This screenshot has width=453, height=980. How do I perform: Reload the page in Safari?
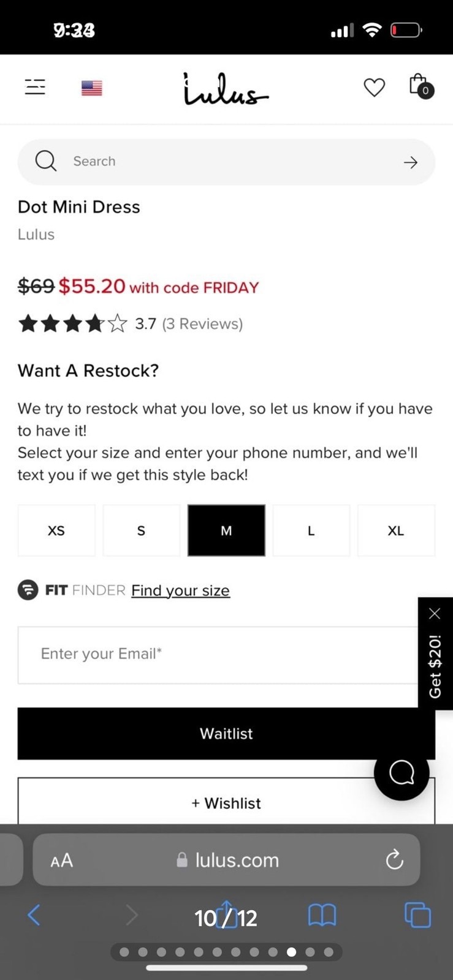(394, 859)
